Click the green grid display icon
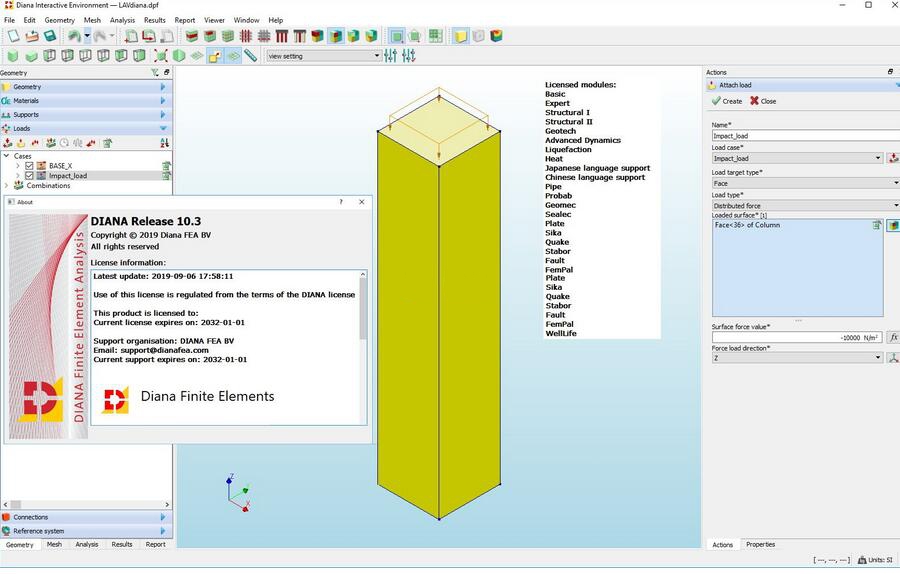The width and height of the screenshot is (900, 574). pyautogui.click(x=436, y=36)
